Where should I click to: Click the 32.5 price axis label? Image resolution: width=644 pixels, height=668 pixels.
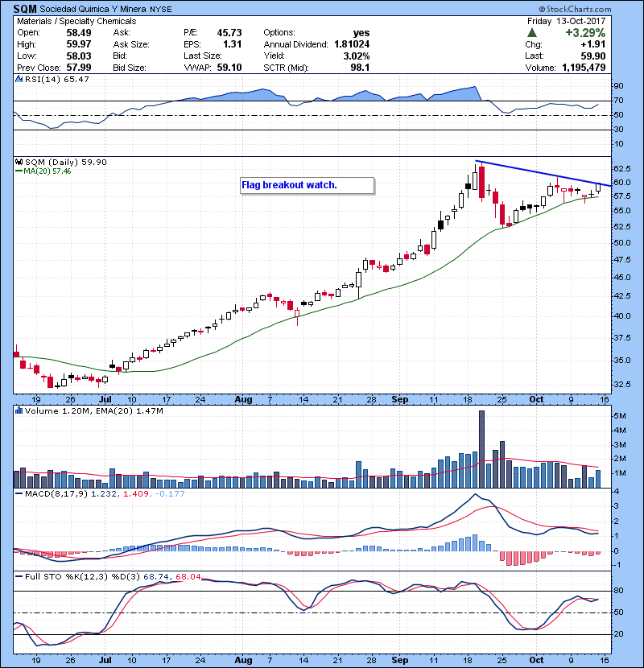pyautogui.click(x=621, y=384)
